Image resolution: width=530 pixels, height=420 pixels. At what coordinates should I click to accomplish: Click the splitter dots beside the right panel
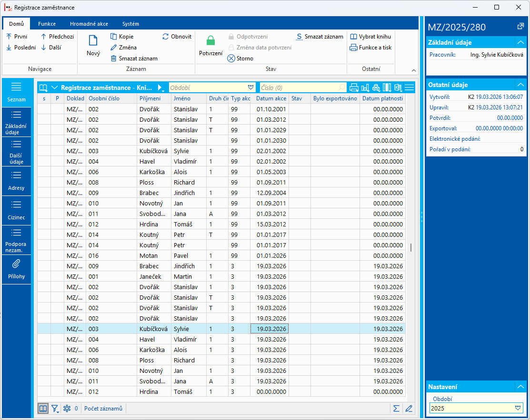tap(421, 217)
